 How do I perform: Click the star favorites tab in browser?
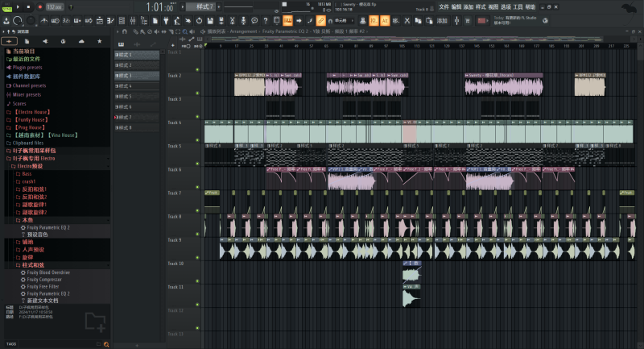(100, 40)
